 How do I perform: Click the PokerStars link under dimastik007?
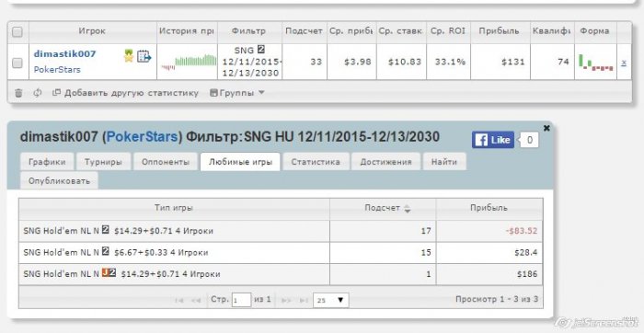pyautogui.click(x=57, y=69)
